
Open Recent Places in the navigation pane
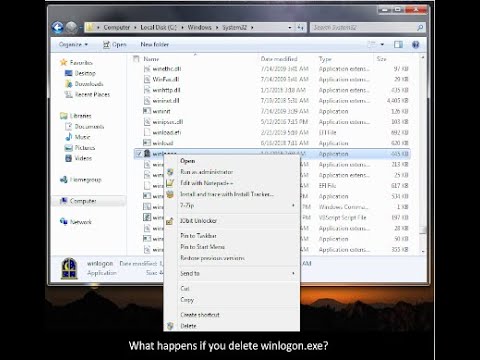point(92,94)
